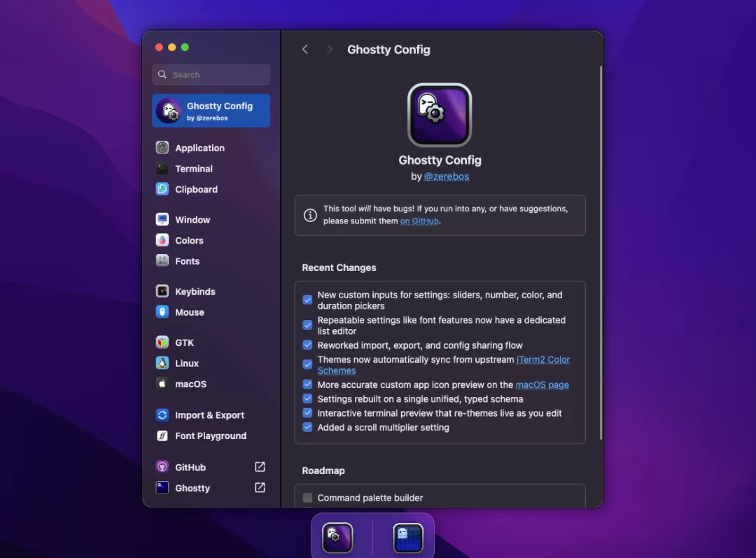Open the Window section label
Screen dimensions: 756x558
pos(192,220)
